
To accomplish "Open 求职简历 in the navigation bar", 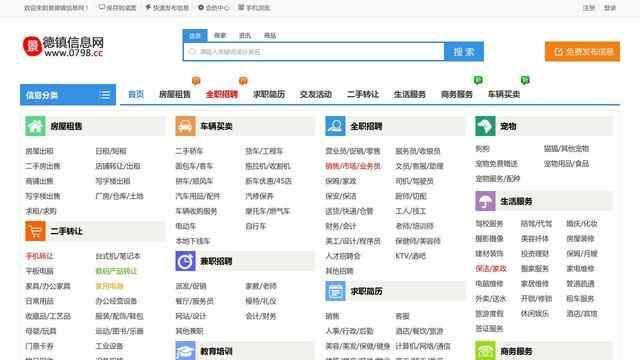I will (269, 94).
